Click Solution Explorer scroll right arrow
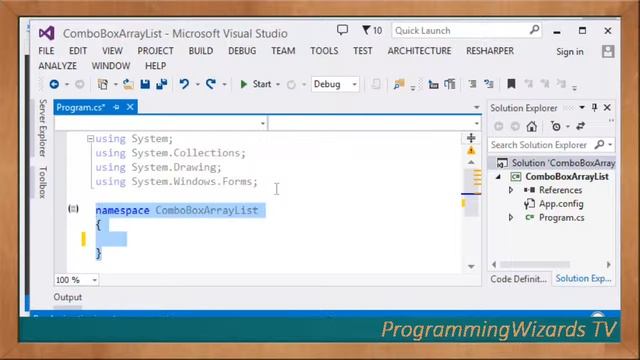The width and height of the screenshot is (640, 360). [x=609, y=264]
